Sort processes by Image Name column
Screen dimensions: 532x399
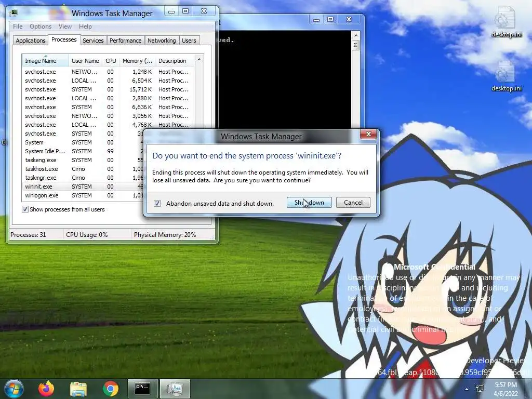click(46, 61)
